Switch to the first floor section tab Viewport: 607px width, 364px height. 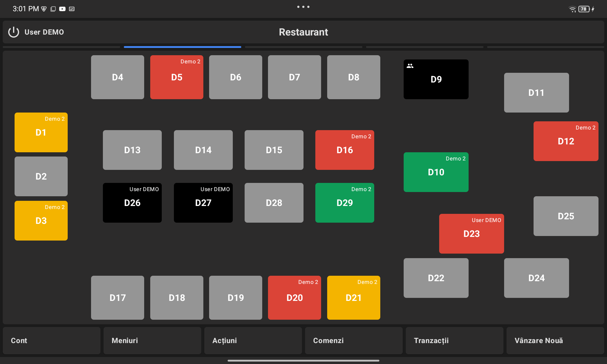tap(61, 47)
